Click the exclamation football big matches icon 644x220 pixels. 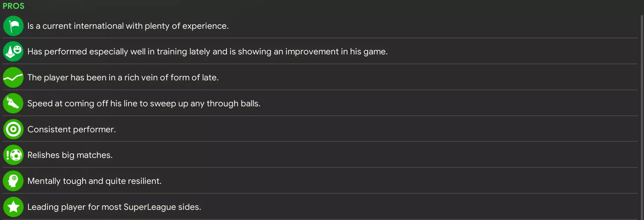(x=13, y=155)
